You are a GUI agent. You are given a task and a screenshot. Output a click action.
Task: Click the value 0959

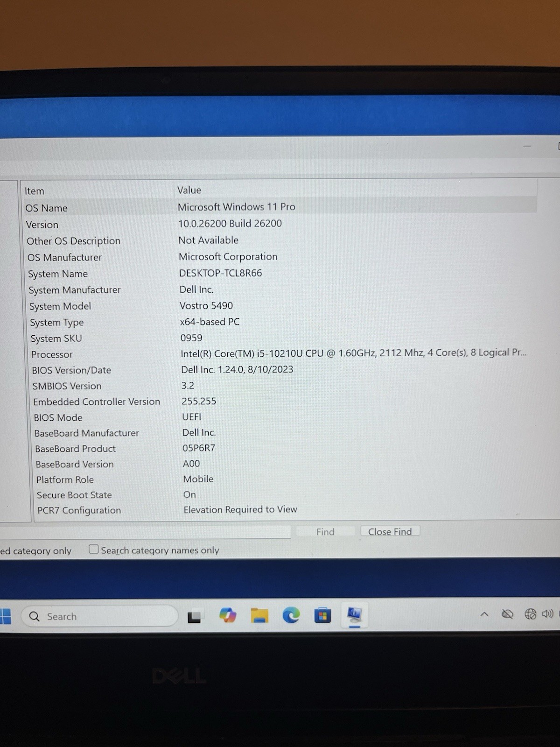tap(191, 338)
